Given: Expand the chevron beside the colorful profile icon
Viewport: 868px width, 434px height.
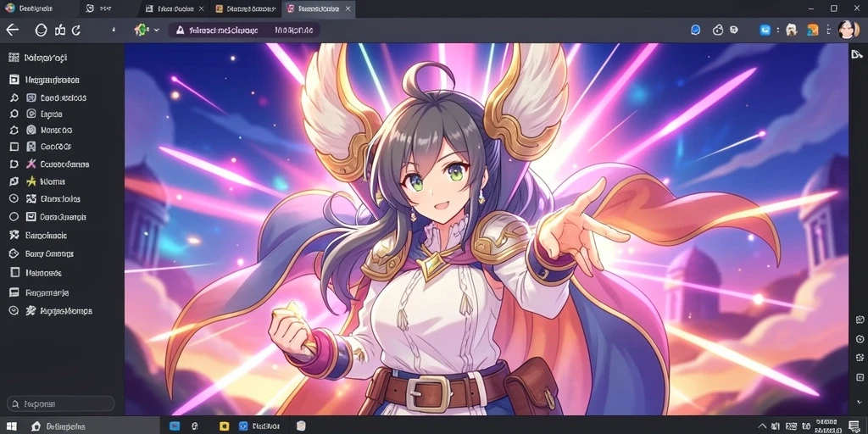Looking at the screenshot, I should point(157,30).
